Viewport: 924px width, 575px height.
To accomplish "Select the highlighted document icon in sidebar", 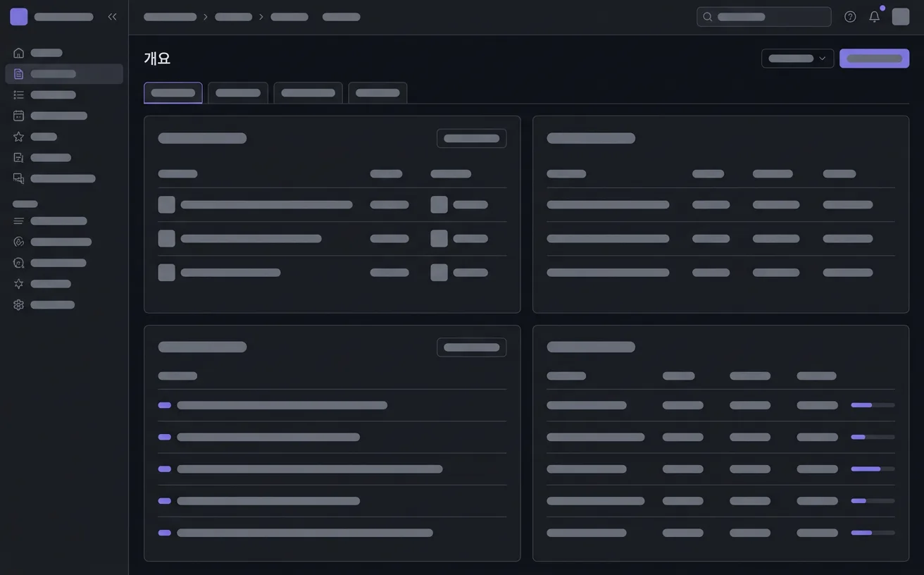I will click(18, 74).
